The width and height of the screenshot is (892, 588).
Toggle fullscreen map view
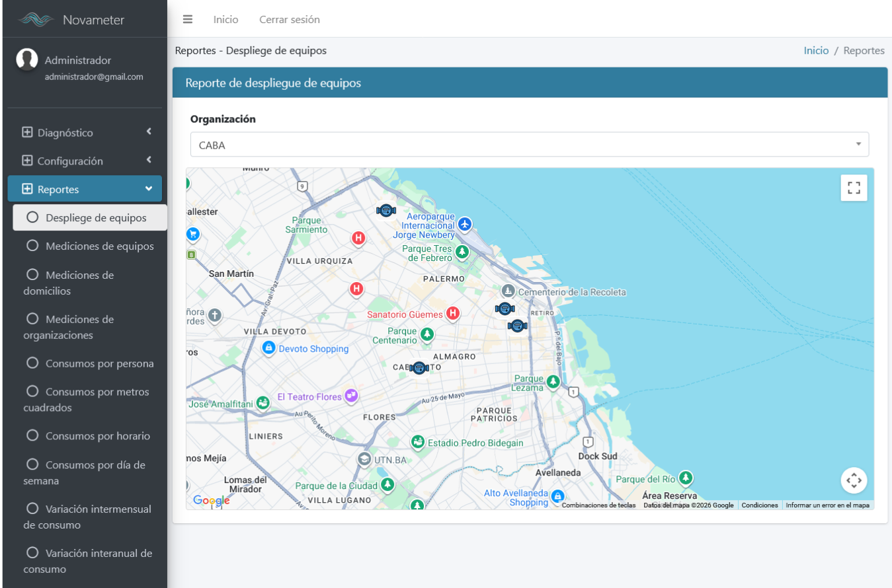[854, 188]
